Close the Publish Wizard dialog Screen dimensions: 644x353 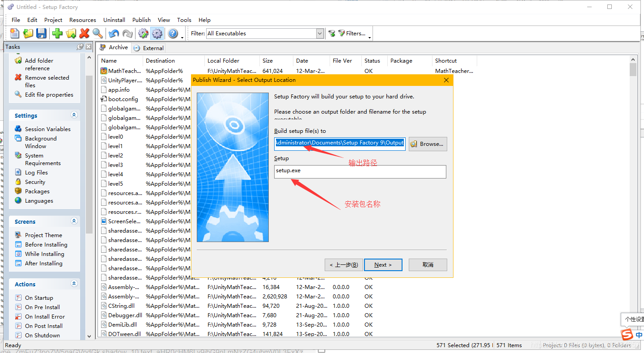(x=446, y=80)
